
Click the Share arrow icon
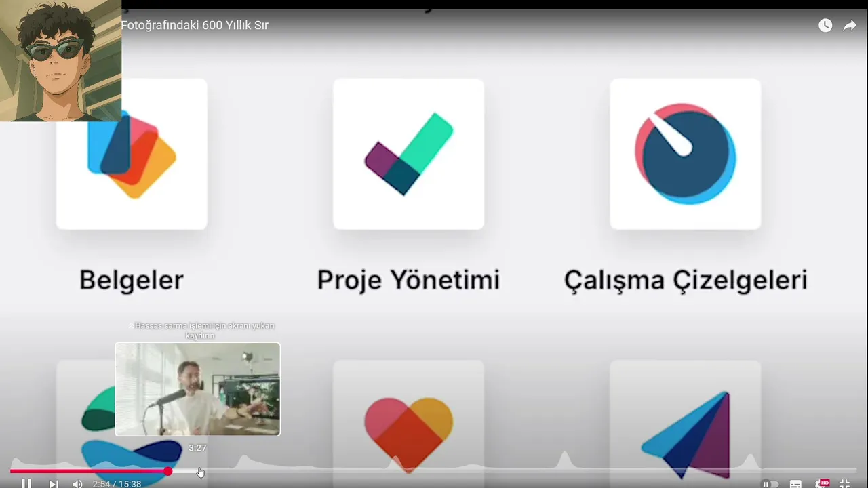(850, 25)
